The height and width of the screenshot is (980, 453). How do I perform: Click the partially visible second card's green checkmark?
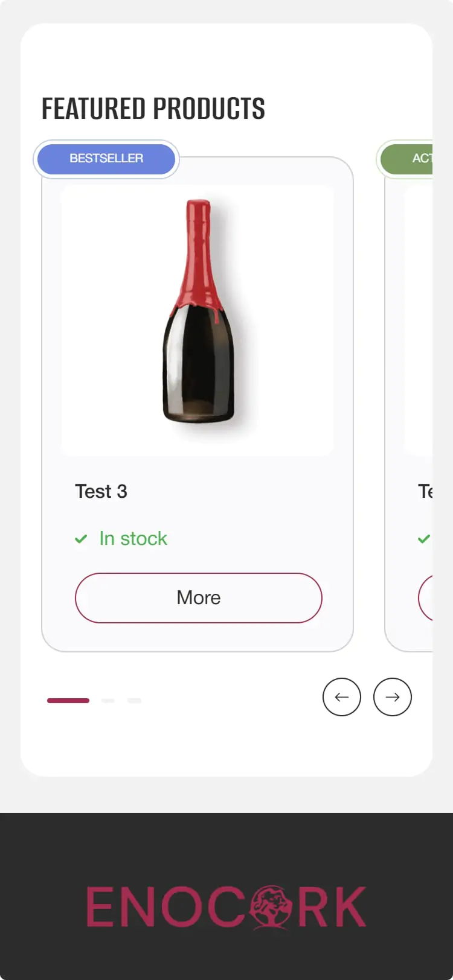(424, 538)
